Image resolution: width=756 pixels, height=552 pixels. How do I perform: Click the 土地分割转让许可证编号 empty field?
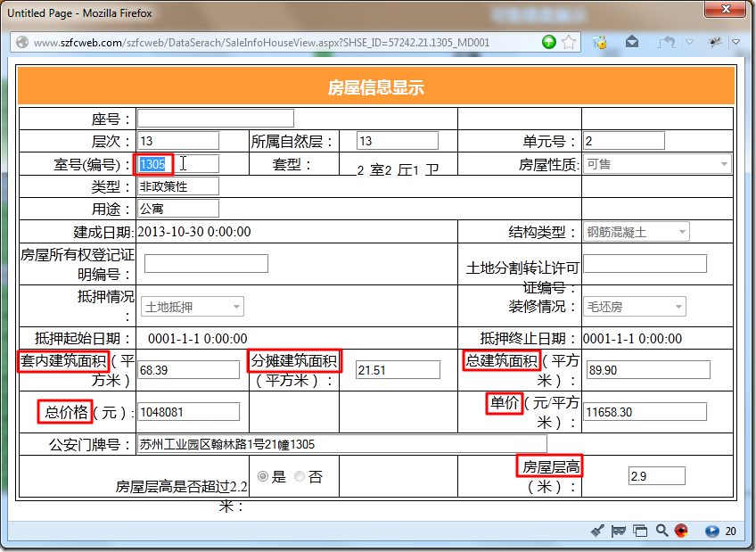tap(645, 264)
